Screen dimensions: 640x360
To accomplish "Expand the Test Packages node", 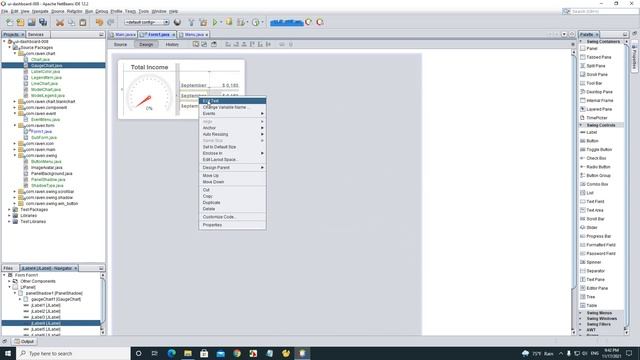I will pos(9,209).
